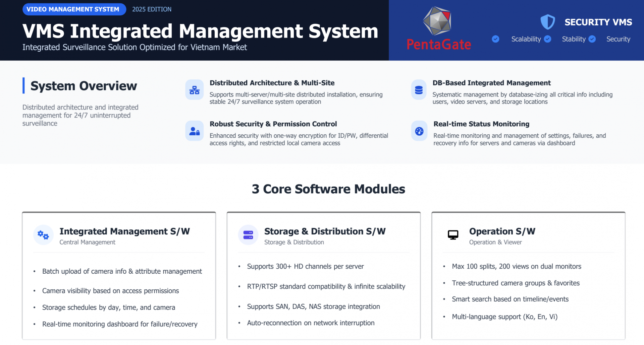Click the user-lock icon for Robust Security
Image resolution: width=644 pixels, height=345 pixels.
pyautogui.click(x=195, y=131)
